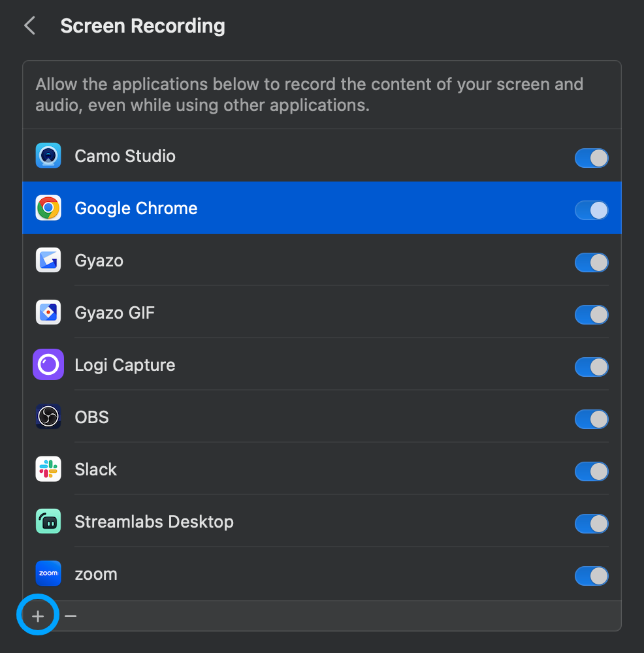This screenshot has width=644, height=653.
Task: Click the Google Chrome app icon
Action: click(x=48, y=208)
